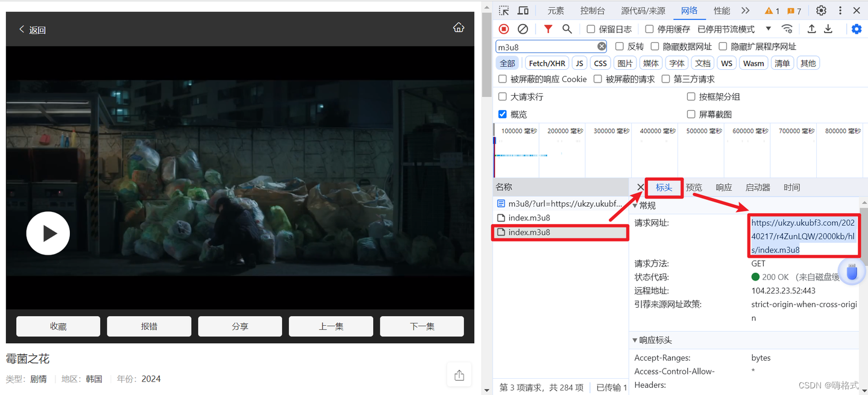Click the home icon on video page
Screen dimensions: 868x395
(x=459, y=28)
